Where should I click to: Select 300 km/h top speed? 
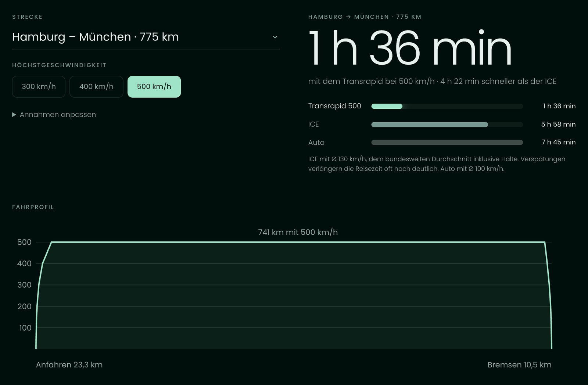[x=39, y=87]
